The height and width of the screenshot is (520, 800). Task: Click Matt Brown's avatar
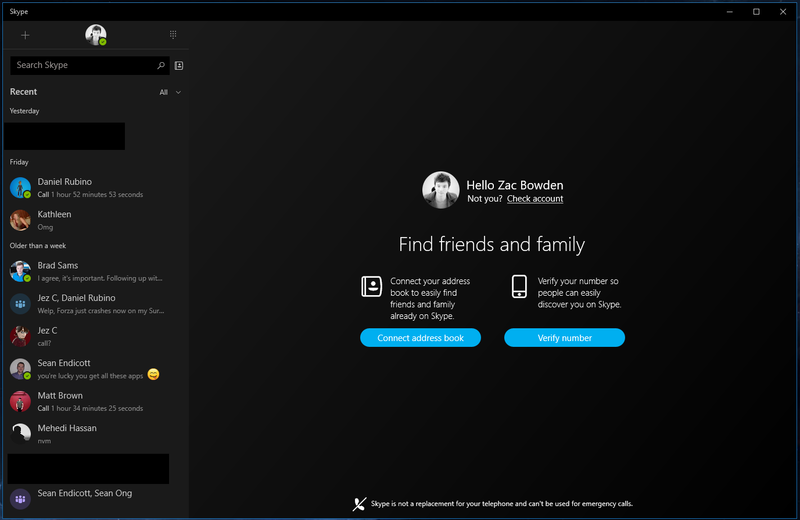click(x=20, y=402)
